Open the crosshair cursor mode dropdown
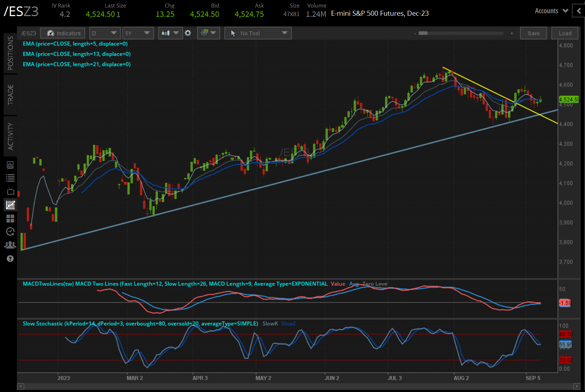Viewport: 585px width, 392px height. click(208, 33)
